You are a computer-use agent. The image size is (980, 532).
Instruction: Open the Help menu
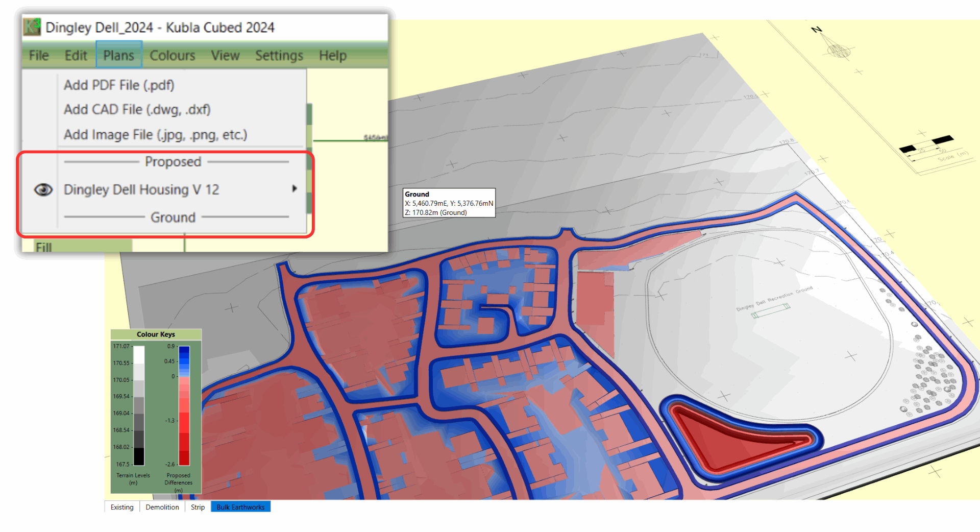click(x=332, y=56)
